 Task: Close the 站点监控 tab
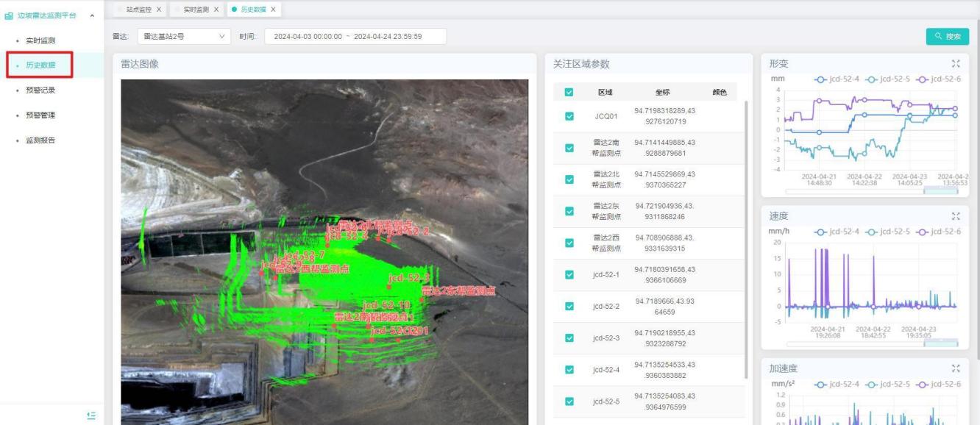click(159, 10)
